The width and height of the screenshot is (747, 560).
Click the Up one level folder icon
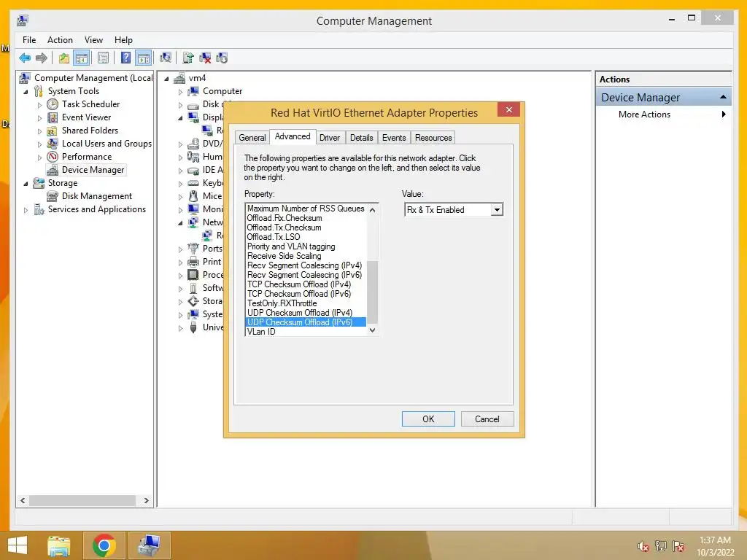(64, 58)
